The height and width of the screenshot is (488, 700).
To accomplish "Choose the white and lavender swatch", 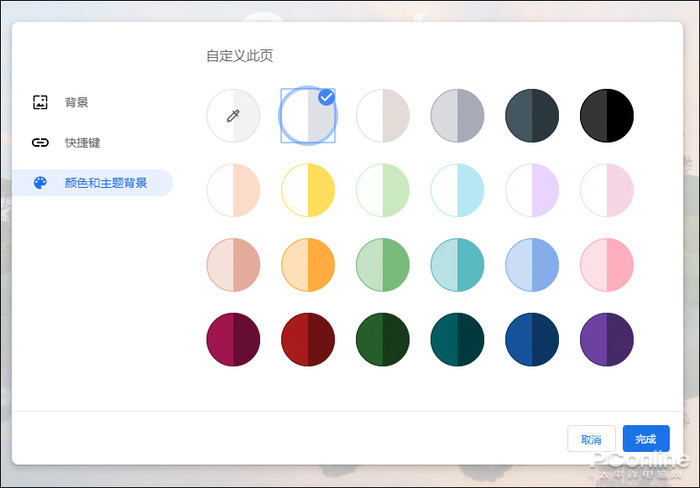I will tap(532, 190).
